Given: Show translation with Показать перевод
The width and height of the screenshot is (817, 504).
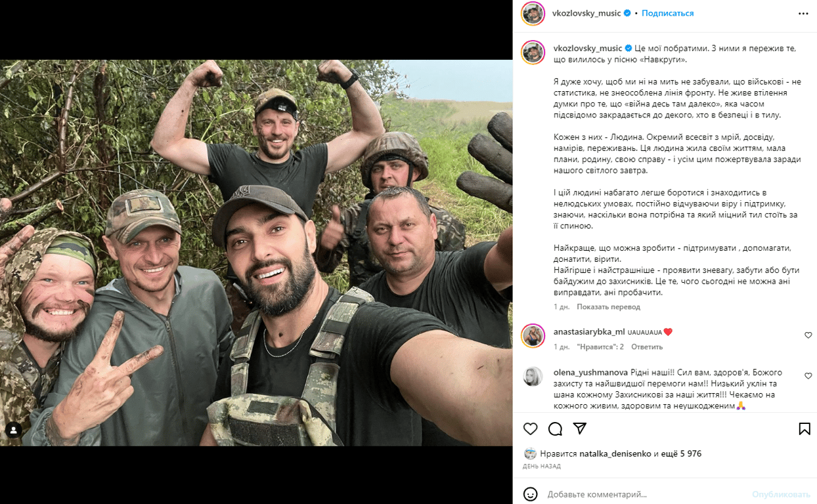Looking at the screenshot, I should click(608, 307).
